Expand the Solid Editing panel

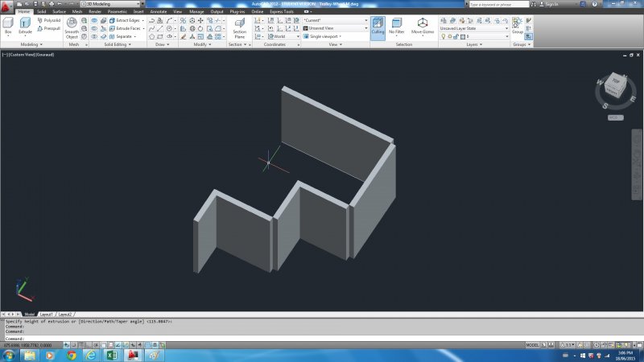click(x=118, y=44)
